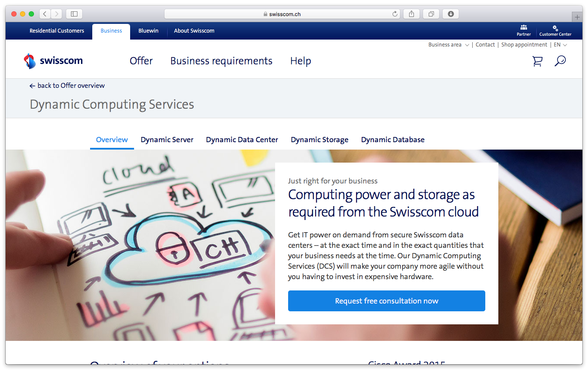Viewport: 588px width, 370px height.
Task: Switch to Residential Customers tab
Action: click(57, 31)
